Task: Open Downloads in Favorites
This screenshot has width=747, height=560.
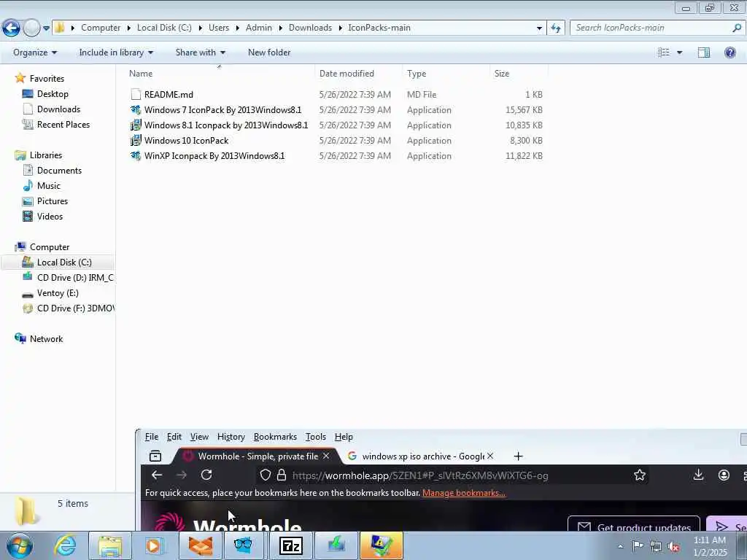Action: pyautogui.click(x=58, y=109)
